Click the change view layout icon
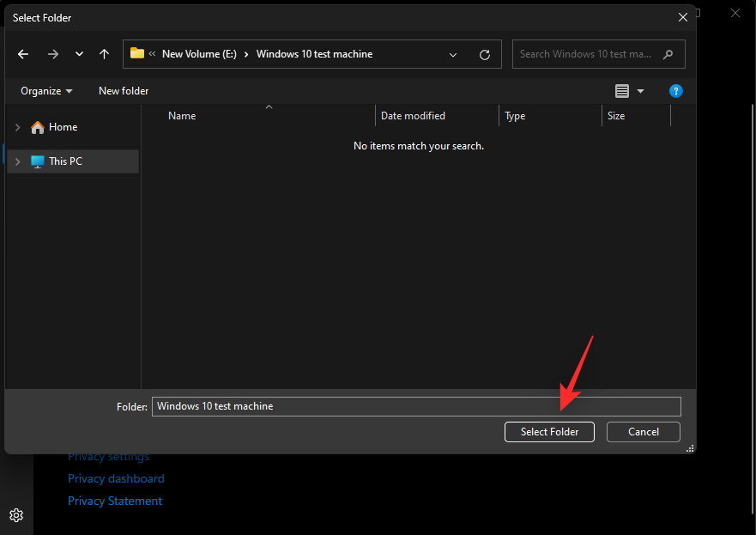 click(622, 91)
